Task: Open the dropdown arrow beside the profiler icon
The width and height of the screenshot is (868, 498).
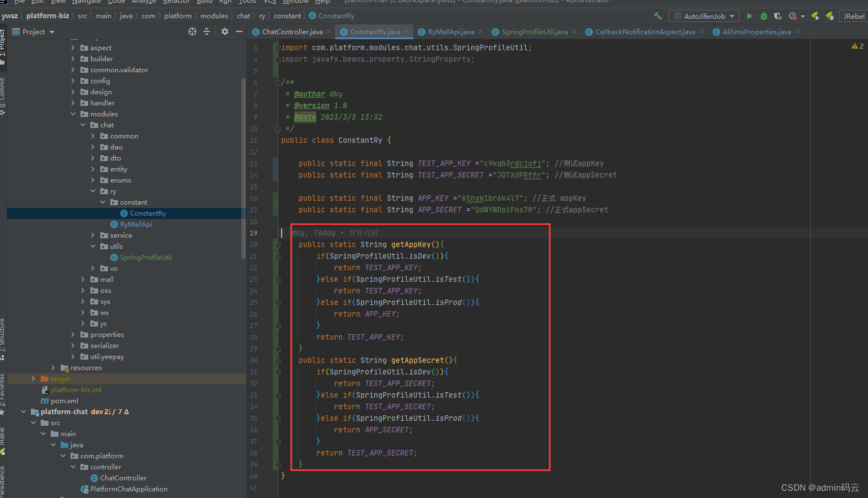Action: pyautogui.click(x=803, y=17)
